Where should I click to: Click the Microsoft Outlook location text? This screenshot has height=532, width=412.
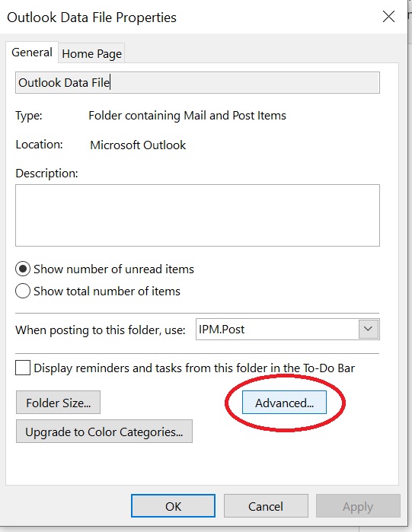[x=138, y=145]
